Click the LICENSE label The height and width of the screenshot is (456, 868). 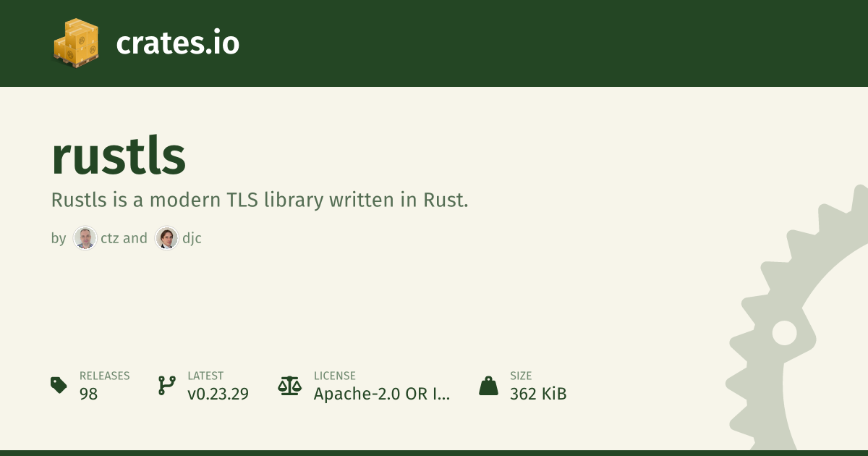(x=334, y=376)
